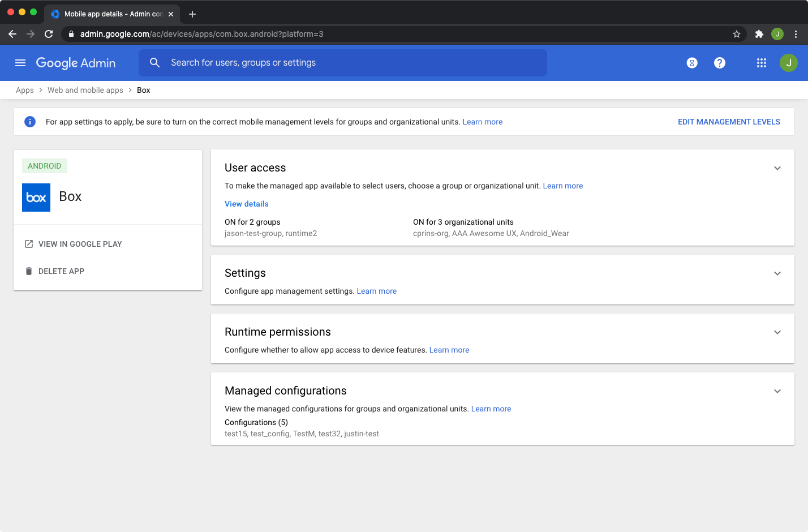
Task: Open the Google apps grid
Action: point(762,63)
